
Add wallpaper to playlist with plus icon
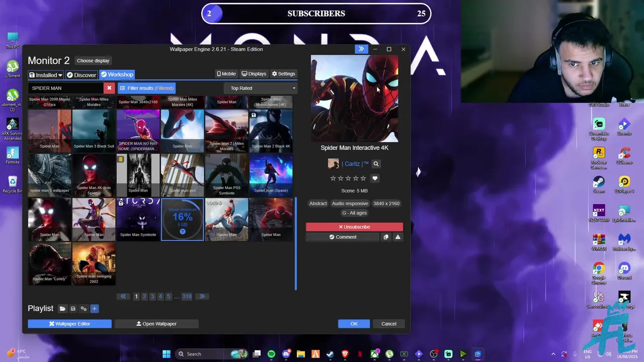coord(94,309)
